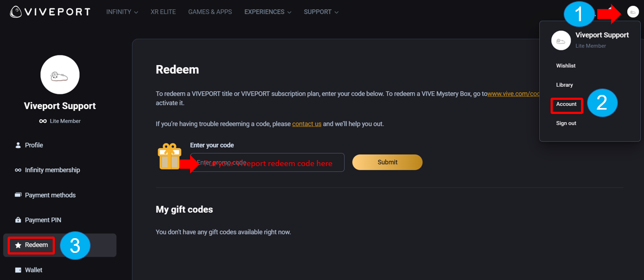Viewport: 644px width, 280px height.
Task: Select Wishlist in the account menu
Action: [566, 66]
